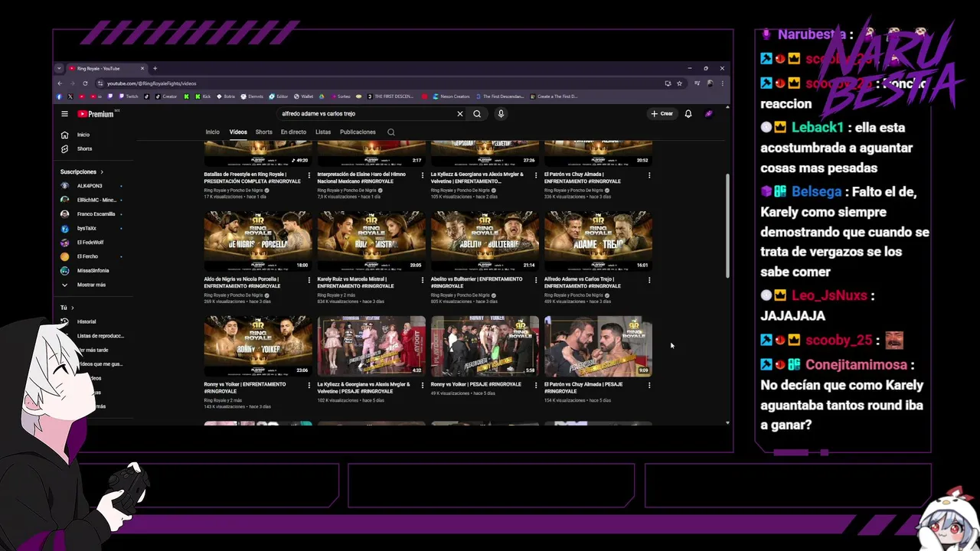Switch to the Publicaciones tab
This screenshot has height=551, width=980.
click(x=358, y=132)
